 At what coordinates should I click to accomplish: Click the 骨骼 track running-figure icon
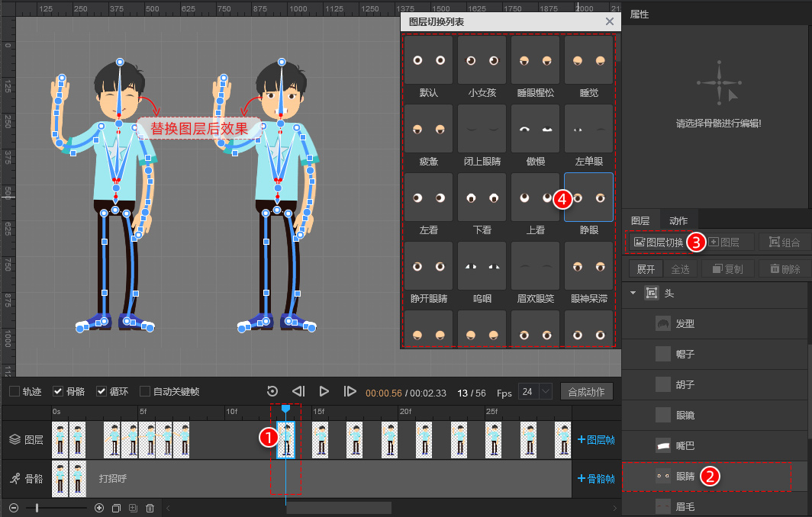click(x=15, y=479)
